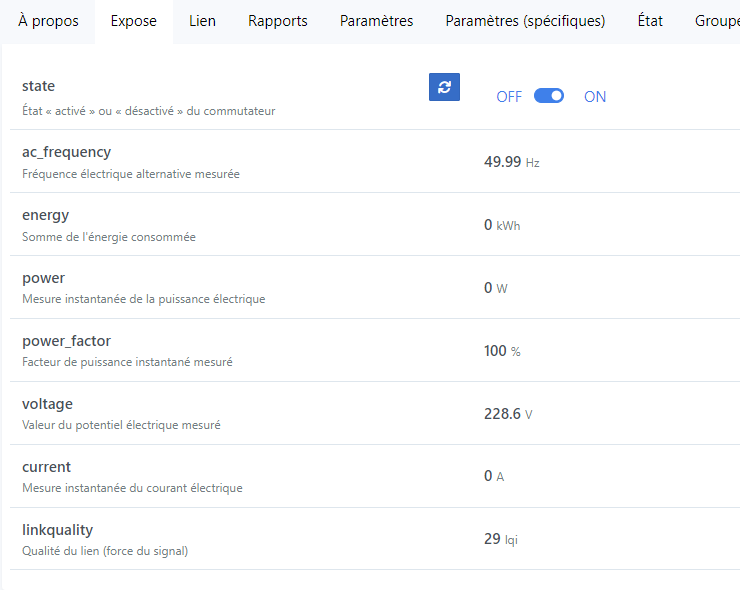Click the OFF label of state switch

point(509,97)
